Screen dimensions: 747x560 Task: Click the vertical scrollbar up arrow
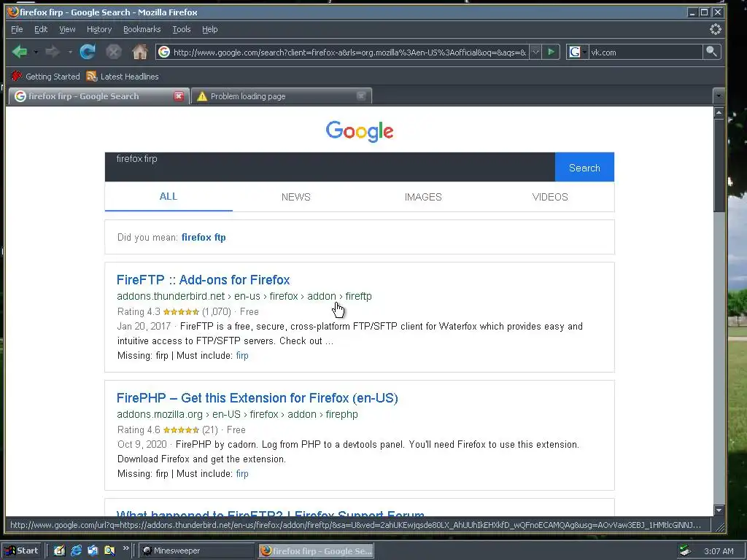tap(719, 112)
